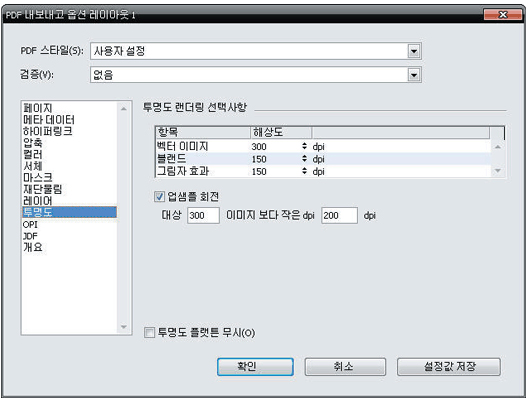This screenshot has height=410, width=530.
Task: Enable 투명도 플랫튼 무시 checkbox
Action: point(149,333)
